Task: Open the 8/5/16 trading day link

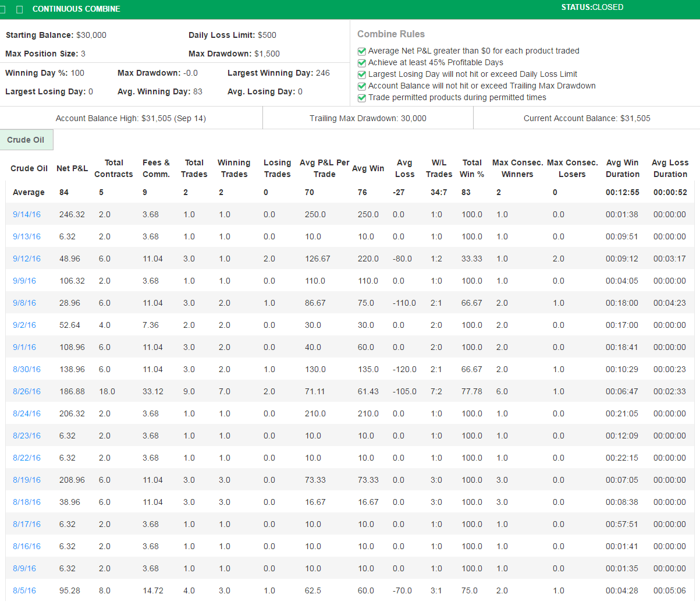Action: pos(24,590)
